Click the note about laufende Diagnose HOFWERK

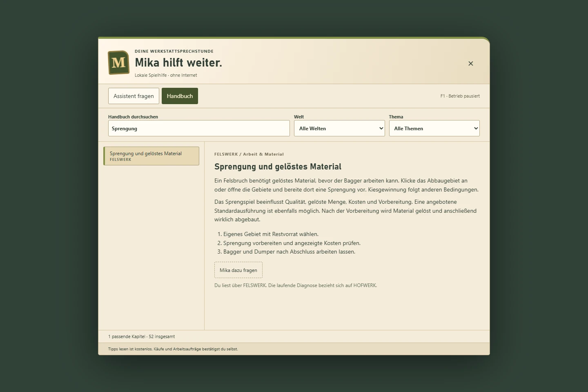click(296, 285)
